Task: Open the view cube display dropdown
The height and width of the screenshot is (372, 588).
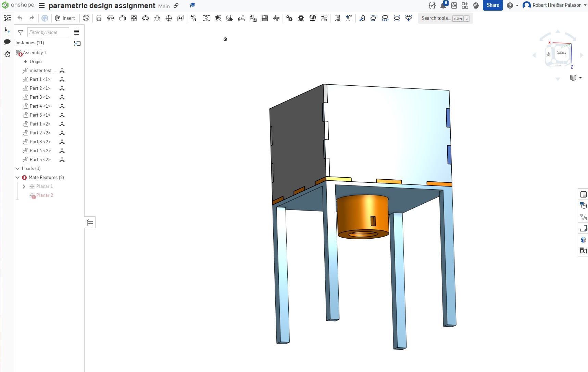Action: (576, 78)
